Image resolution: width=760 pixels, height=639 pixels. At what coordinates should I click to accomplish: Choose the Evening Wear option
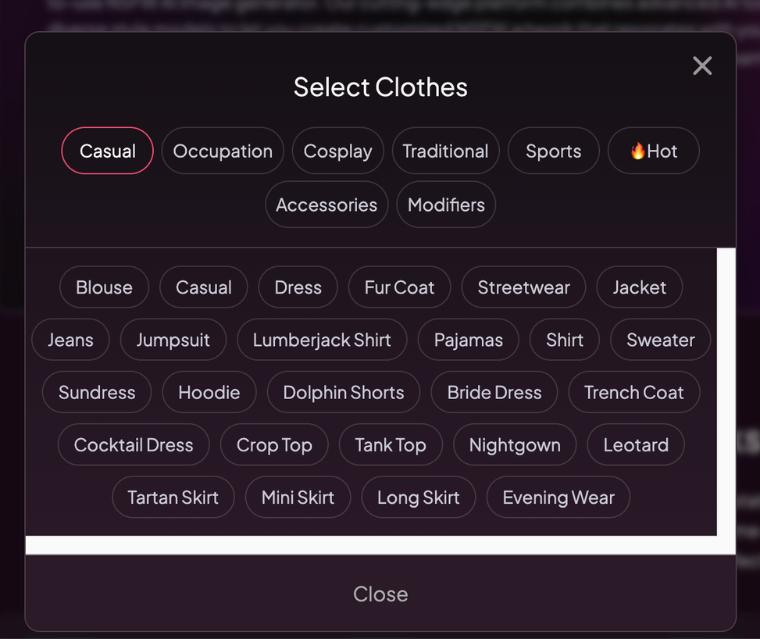[558, 498]
